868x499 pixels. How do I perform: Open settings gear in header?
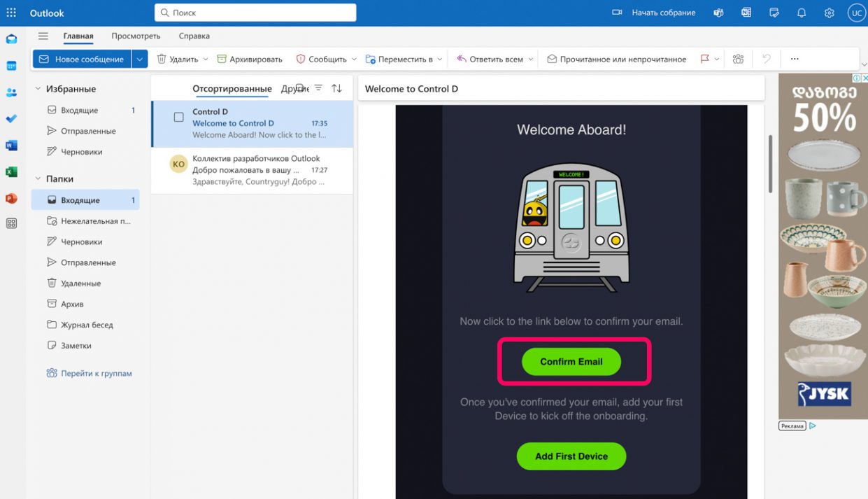[x=830, y=13]
